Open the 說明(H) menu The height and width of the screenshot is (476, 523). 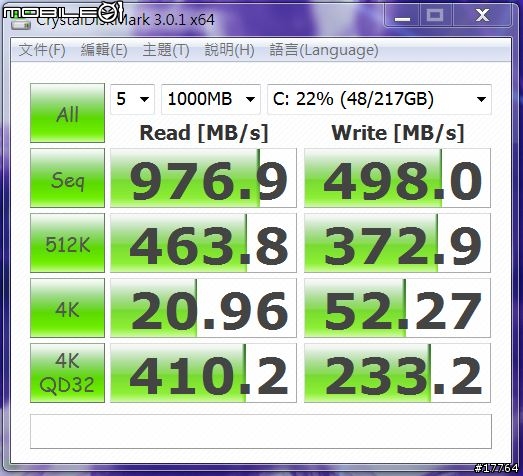(x=229, y=50)
